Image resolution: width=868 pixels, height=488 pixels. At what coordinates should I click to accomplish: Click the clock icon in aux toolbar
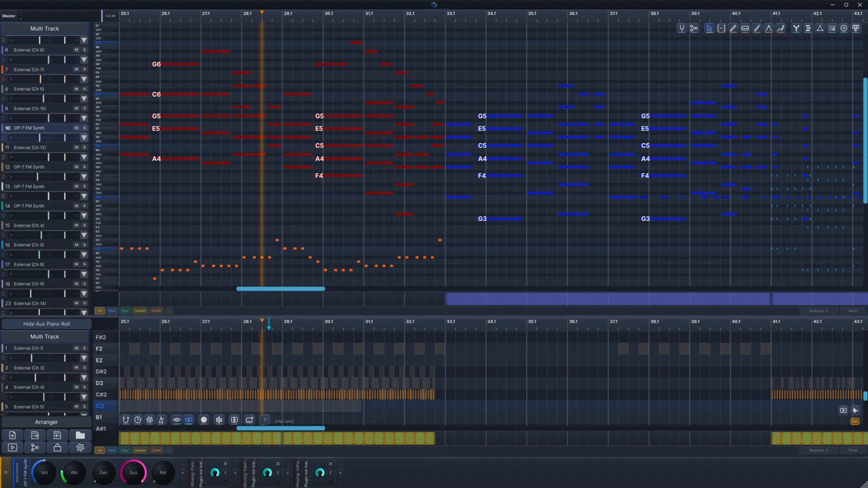(138, 420)
